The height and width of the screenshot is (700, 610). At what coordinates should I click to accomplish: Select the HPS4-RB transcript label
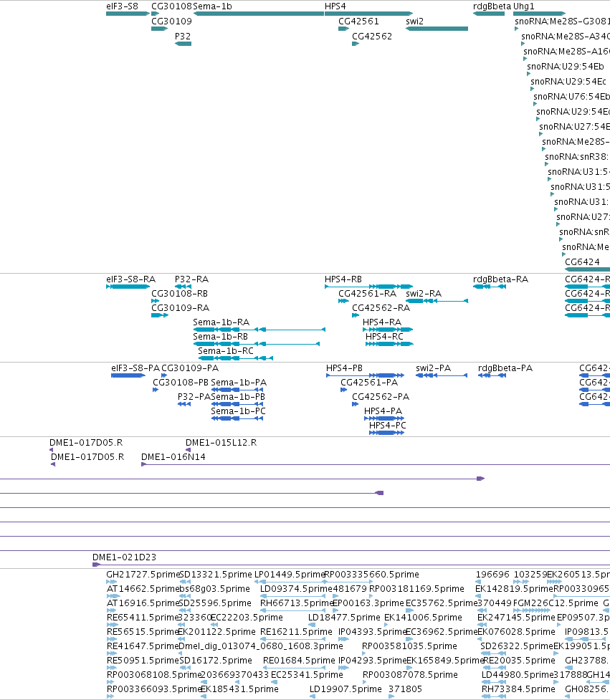click(343, 279)
